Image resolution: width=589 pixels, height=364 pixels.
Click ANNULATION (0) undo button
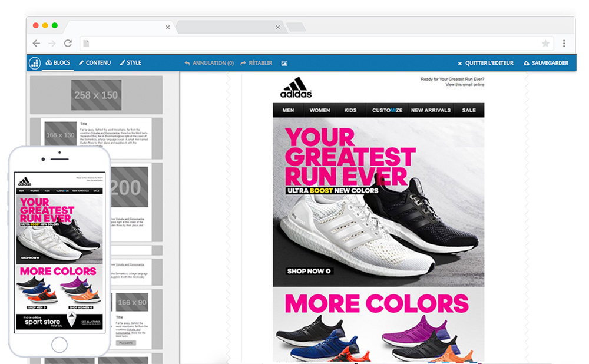[x=209, y=63]
